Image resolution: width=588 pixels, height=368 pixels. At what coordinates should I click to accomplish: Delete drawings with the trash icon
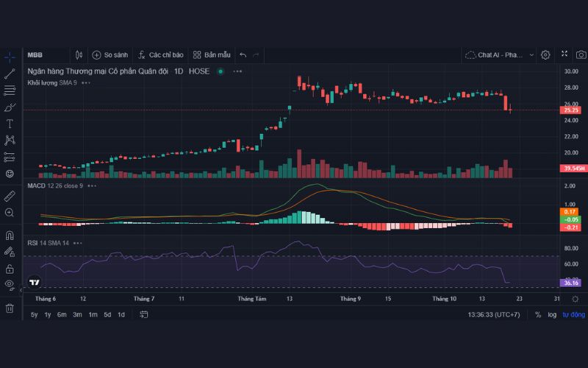pos(10,308)
